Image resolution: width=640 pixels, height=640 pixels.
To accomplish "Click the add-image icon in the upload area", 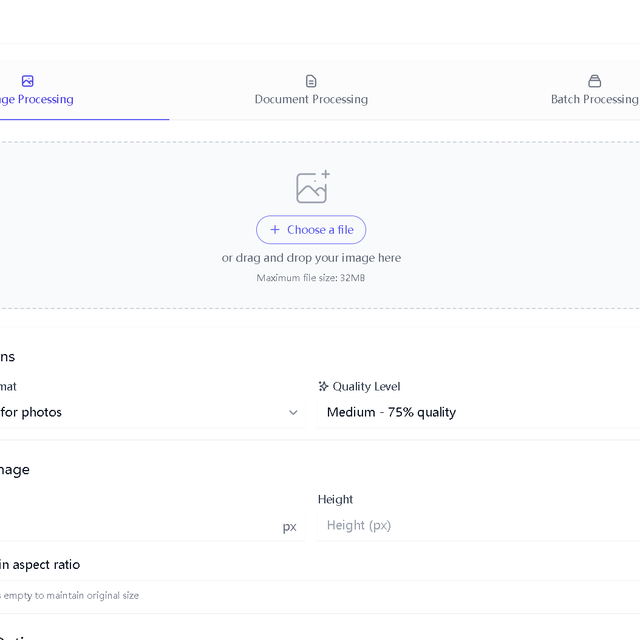I will point(312,187).
